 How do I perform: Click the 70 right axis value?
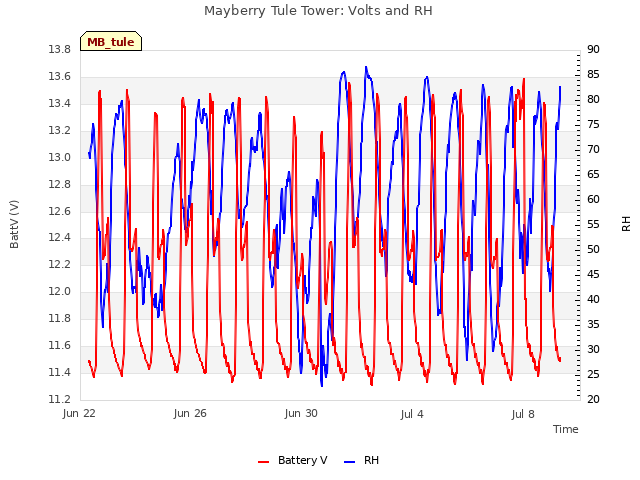593,149
